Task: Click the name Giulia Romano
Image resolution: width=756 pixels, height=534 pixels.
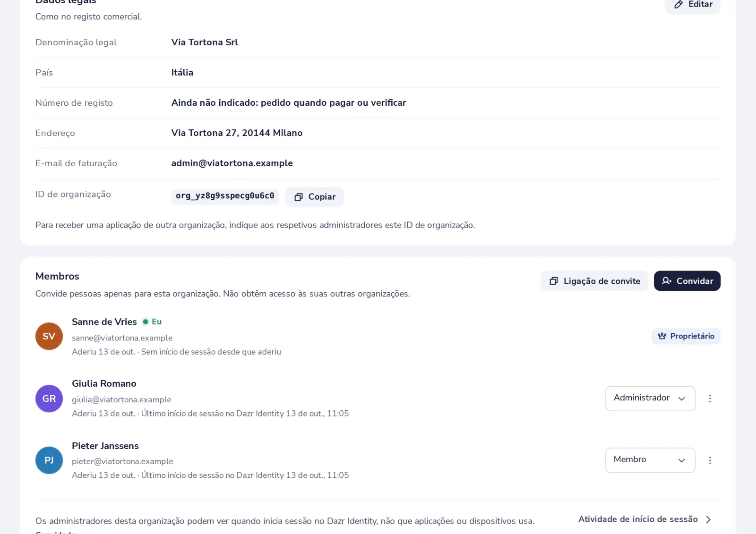Action: click(104, 384)
